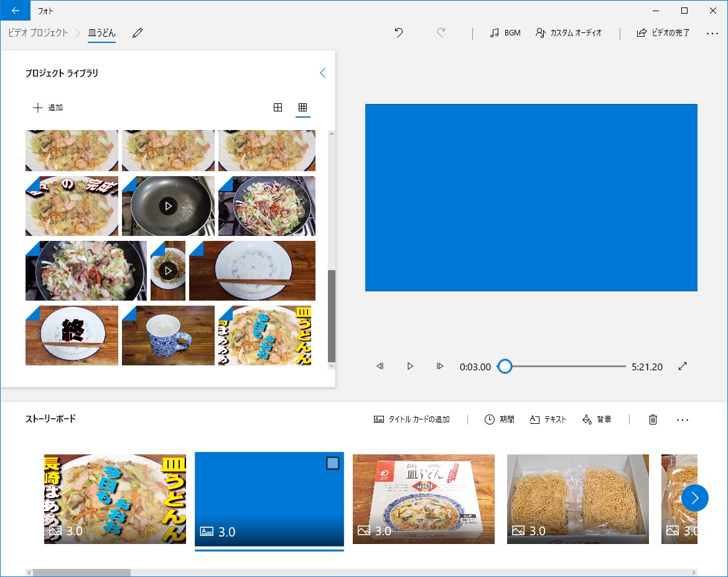Select the stir-fried vegetables in pan thumbnail
Image resolution: width=728 pixels, height=577 pixels.
266,206
